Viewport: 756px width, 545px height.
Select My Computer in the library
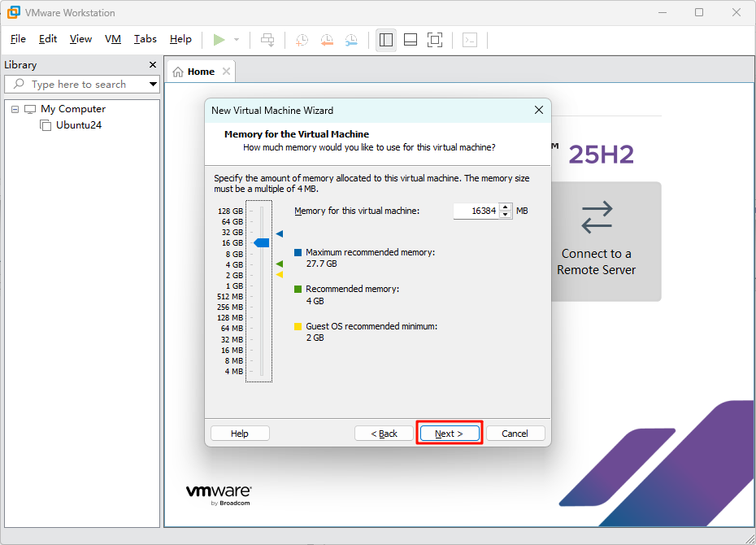coord(73,109)
